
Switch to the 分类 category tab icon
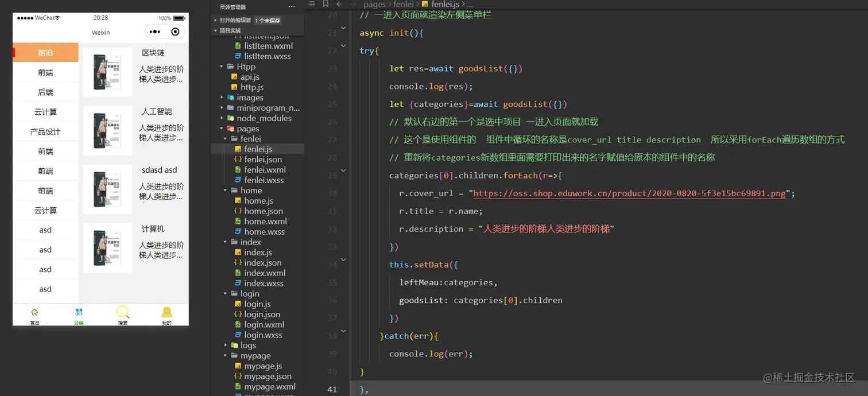click(79, 312)
